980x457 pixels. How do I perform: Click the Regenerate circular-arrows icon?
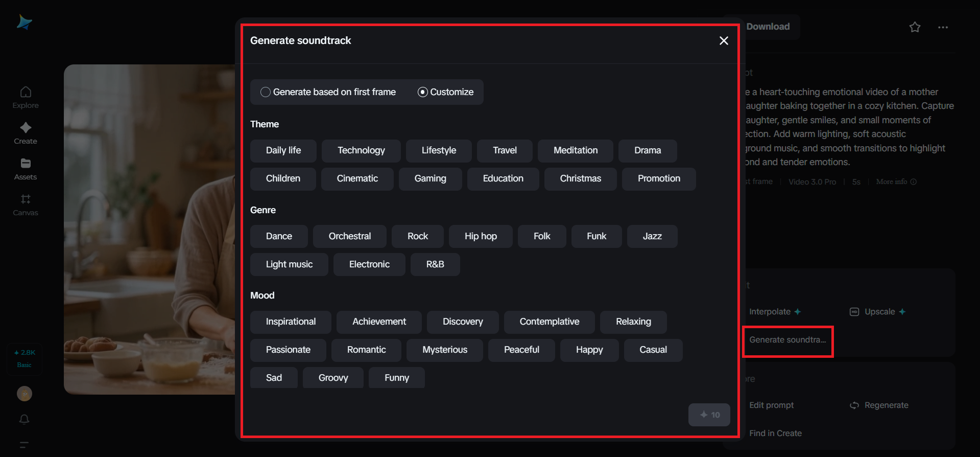854,405
